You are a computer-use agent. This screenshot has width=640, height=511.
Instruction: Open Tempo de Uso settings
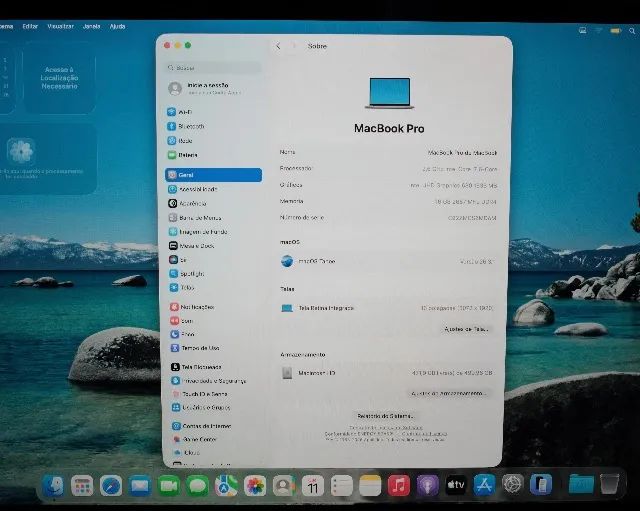click(x=195, y=348)
